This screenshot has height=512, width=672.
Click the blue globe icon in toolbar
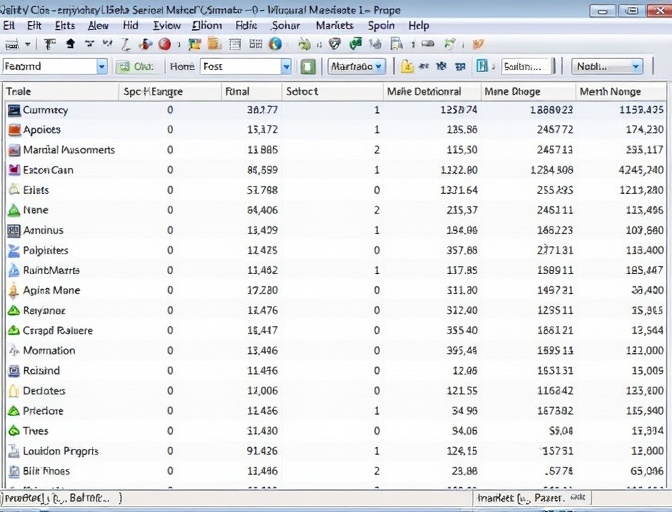(x=275, y=44)
